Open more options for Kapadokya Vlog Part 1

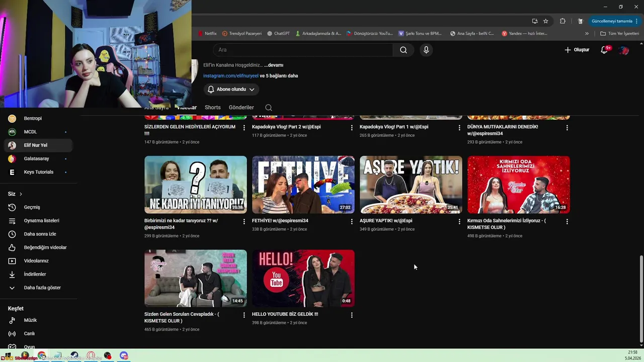coord(459,128)
